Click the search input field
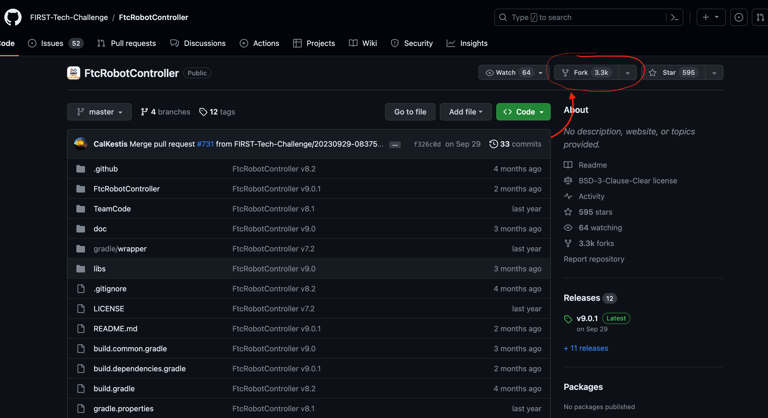The image size is (768, 418). (x=588, y=18)
